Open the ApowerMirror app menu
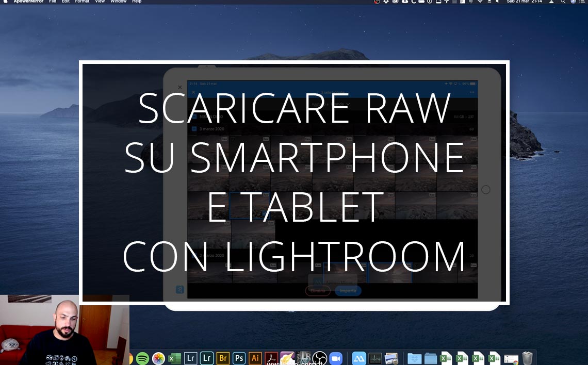The image size is (588, 365). [x=28, y=2]
